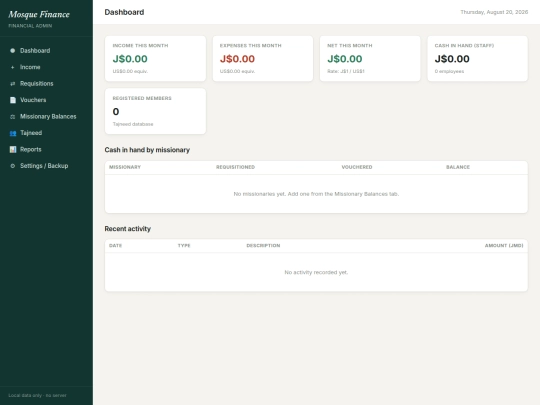Select the Registered Members card
This screenshot has height=405, width=540.
click(x=155, y=111)
